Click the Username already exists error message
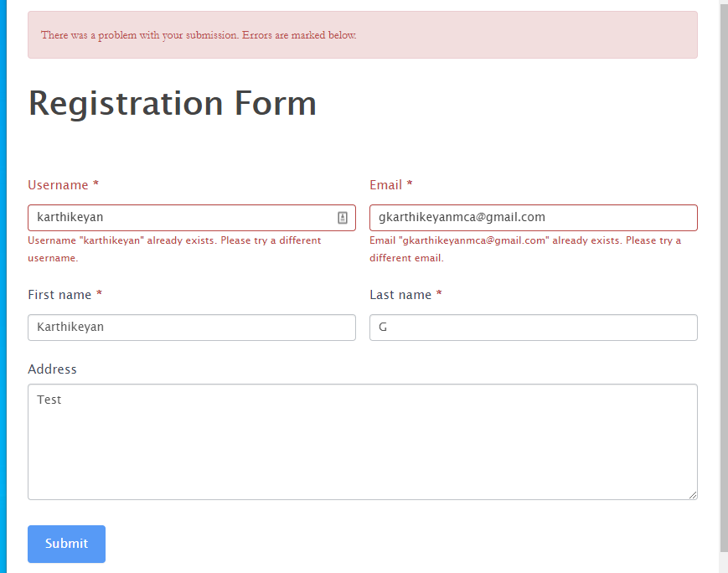The image size is (728, 573). [x=174, y=249]
